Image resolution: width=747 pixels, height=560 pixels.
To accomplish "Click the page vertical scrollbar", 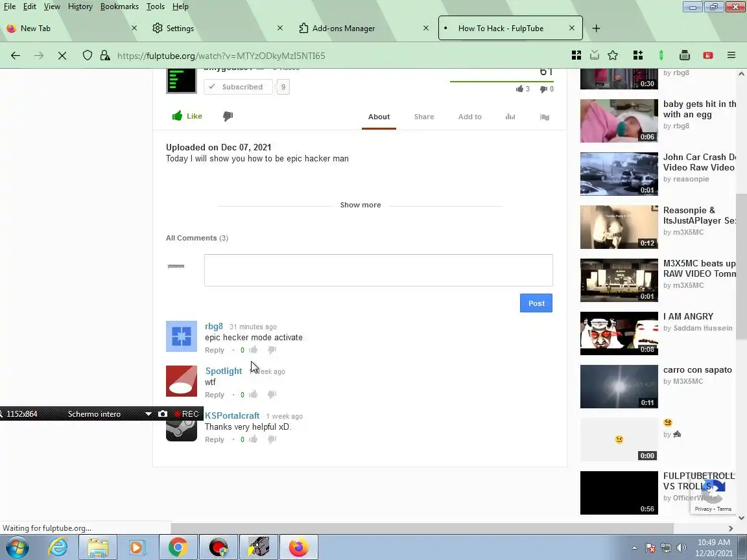I will coord(741,266).
